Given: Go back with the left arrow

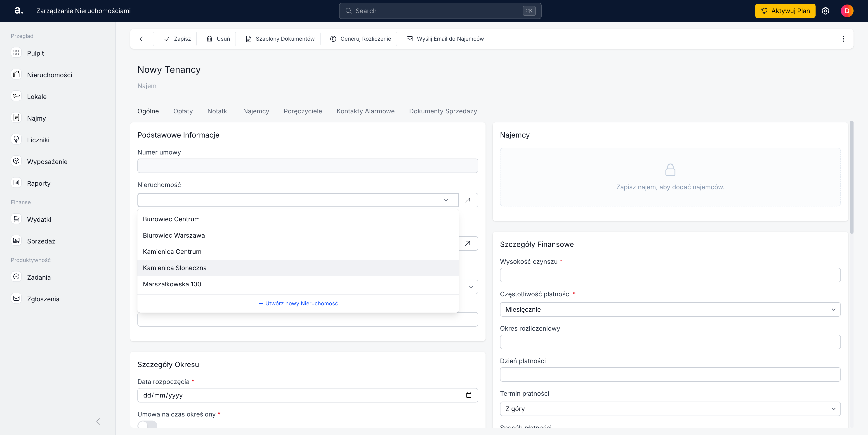Looking at the screenshot, I should point(141,39).
